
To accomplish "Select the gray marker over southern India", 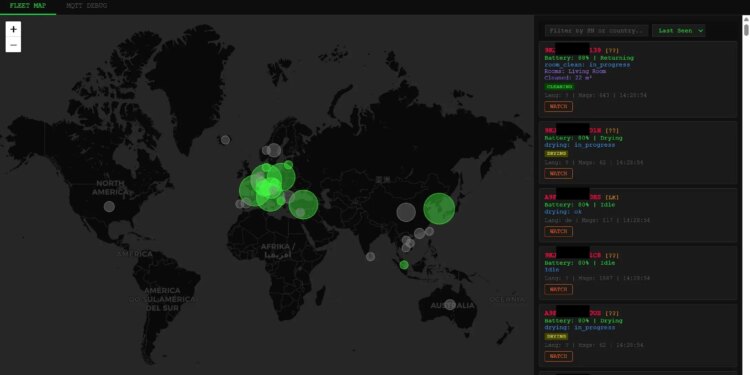I will (370, 256).
